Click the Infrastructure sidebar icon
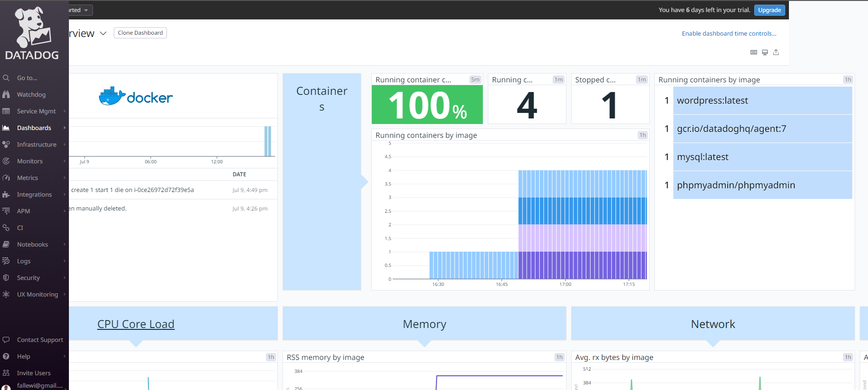Viewport: 868px width, 390px height. 6,144
